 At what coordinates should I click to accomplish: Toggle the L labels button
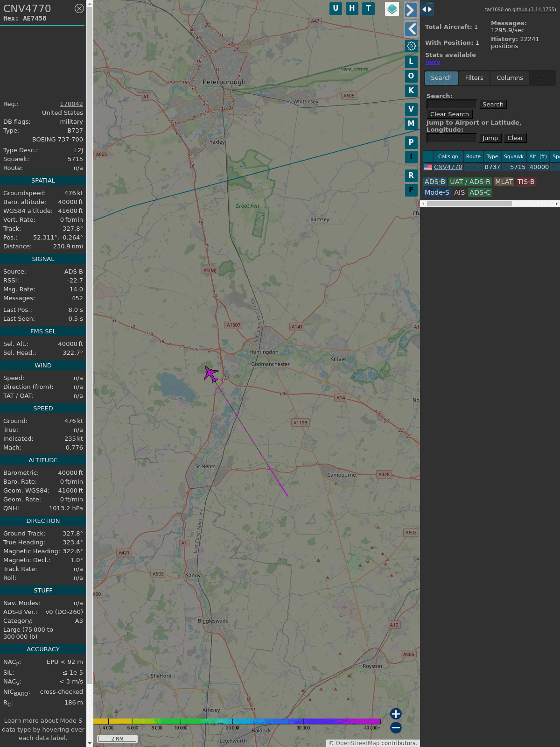click(x=411, y=61)
